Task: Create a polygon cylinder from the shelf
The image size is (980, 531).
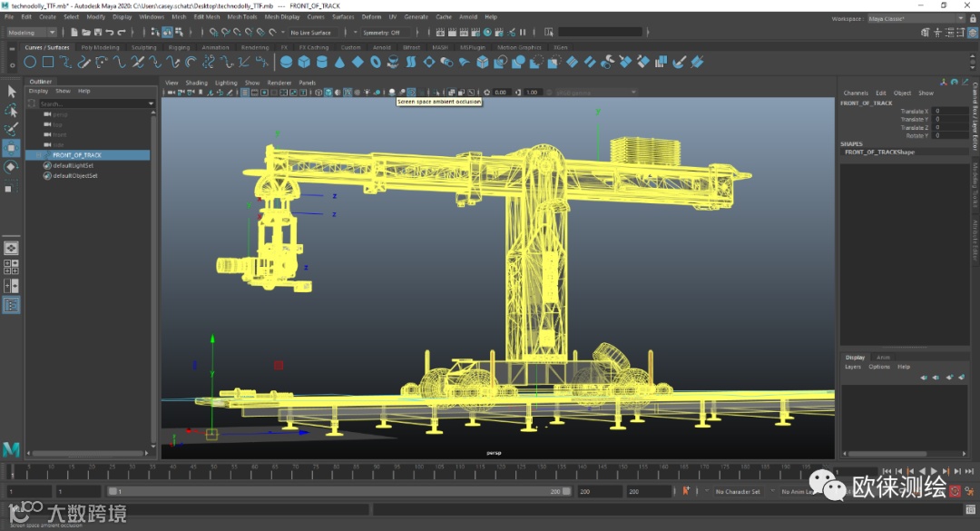Action: [x=322, y=62]
